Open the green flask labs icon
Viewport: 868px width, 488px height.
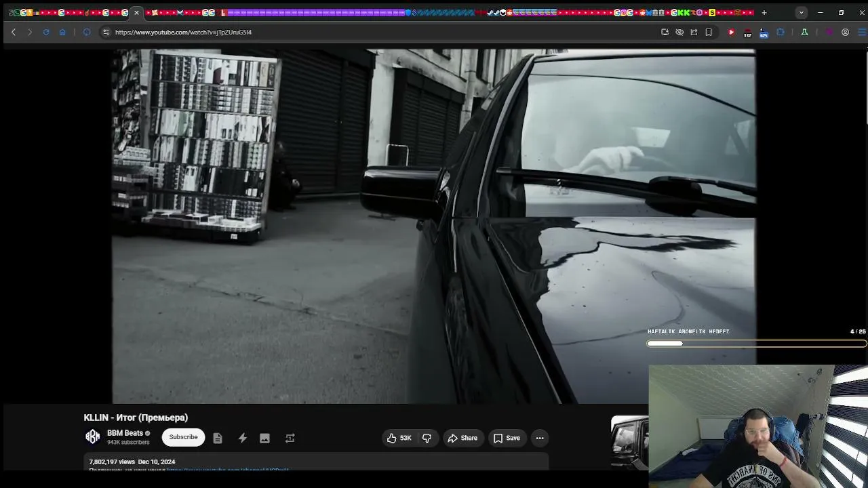pos(804,32)
